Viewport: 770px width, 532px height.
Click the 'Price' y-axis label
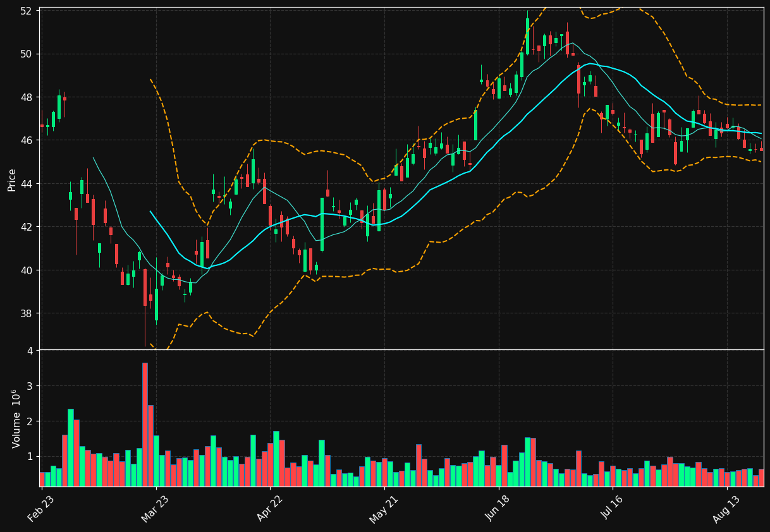(12, 180)
